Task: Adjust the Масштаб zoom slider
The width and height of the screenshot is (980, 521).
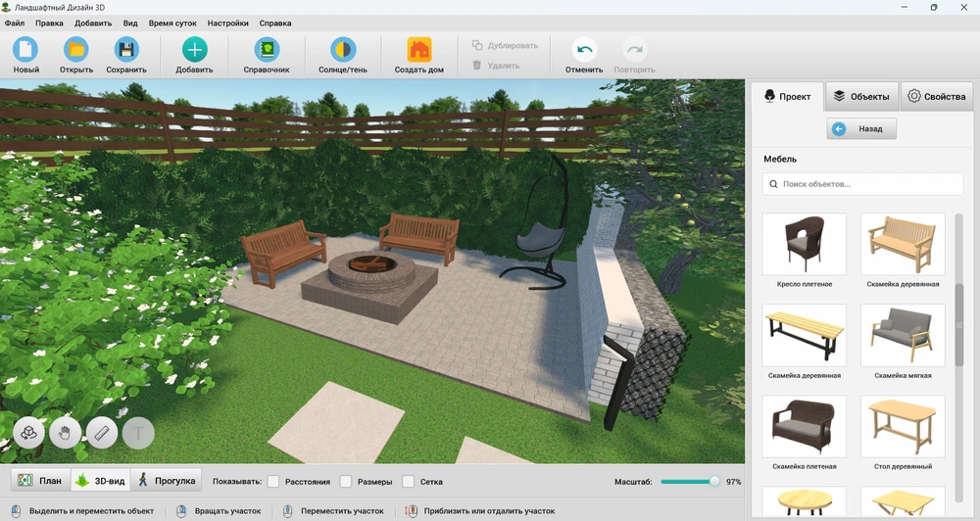Action: (713, 482)
